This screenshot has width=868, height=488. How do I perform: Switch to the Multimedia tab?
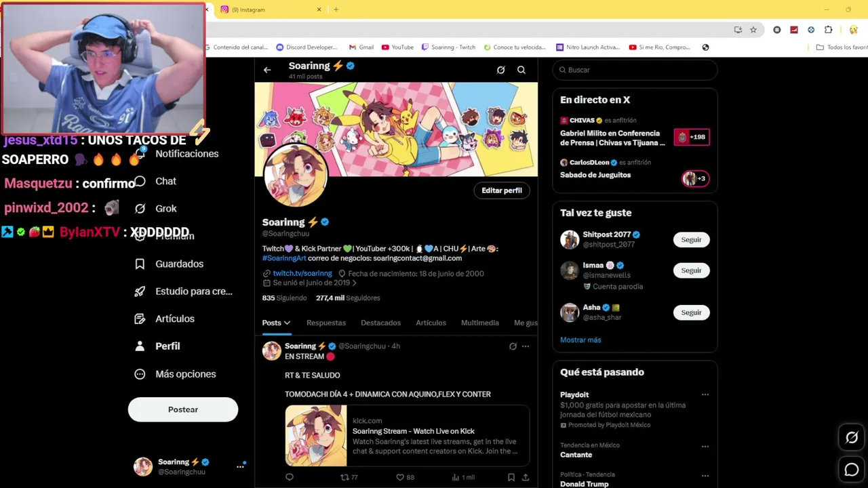coord(480,323)
